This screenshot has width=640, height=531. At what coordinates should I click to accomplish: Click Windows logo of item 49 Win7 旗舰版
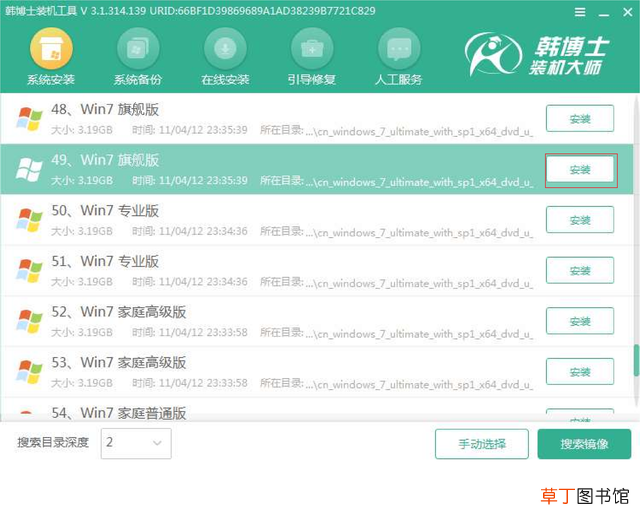29,169
